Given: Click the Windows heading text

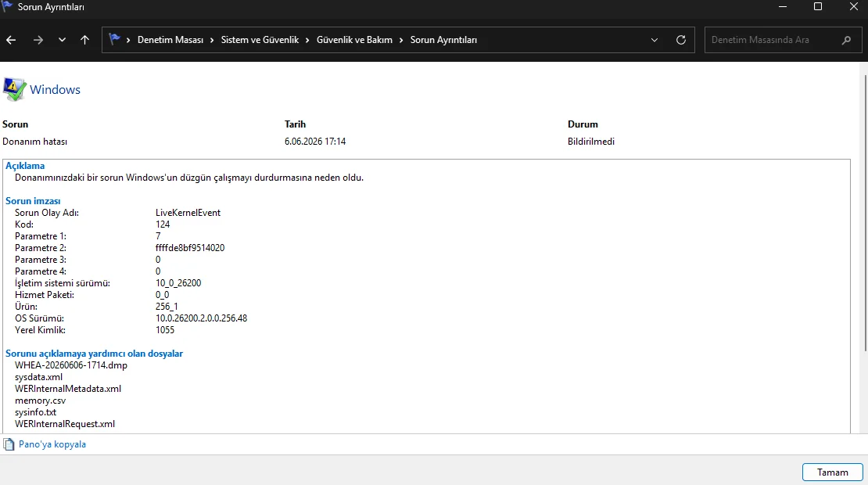Looking at the screenshot, I should pyautogui.click(x=55, y=90).
